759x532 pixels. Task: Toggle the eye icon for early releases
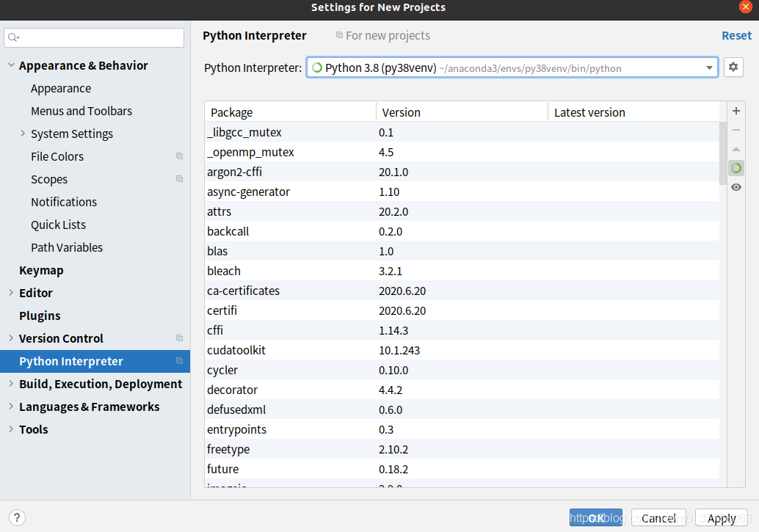(736, 187)
